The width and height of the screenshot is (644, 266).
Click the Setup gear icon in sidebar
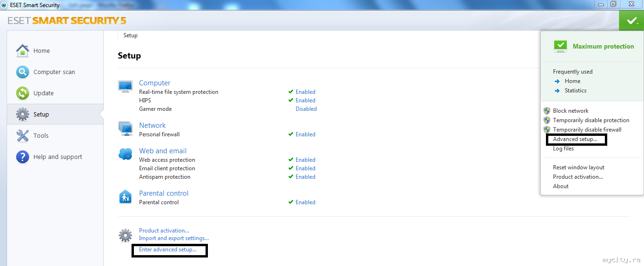pos(23,114)
